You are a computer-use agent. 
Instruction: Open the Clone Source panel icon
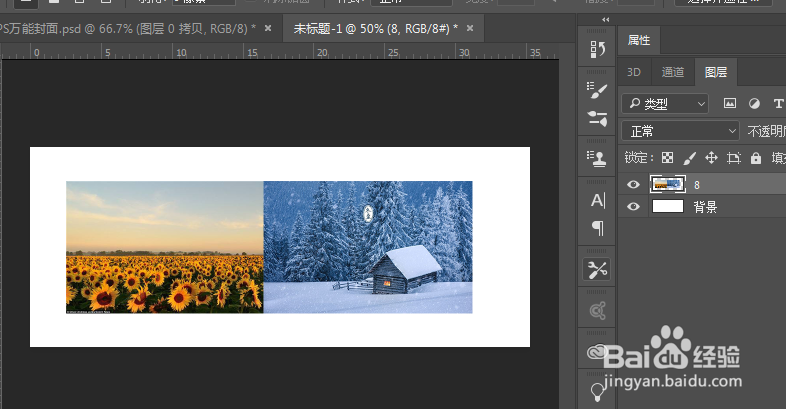coord(597,158)
